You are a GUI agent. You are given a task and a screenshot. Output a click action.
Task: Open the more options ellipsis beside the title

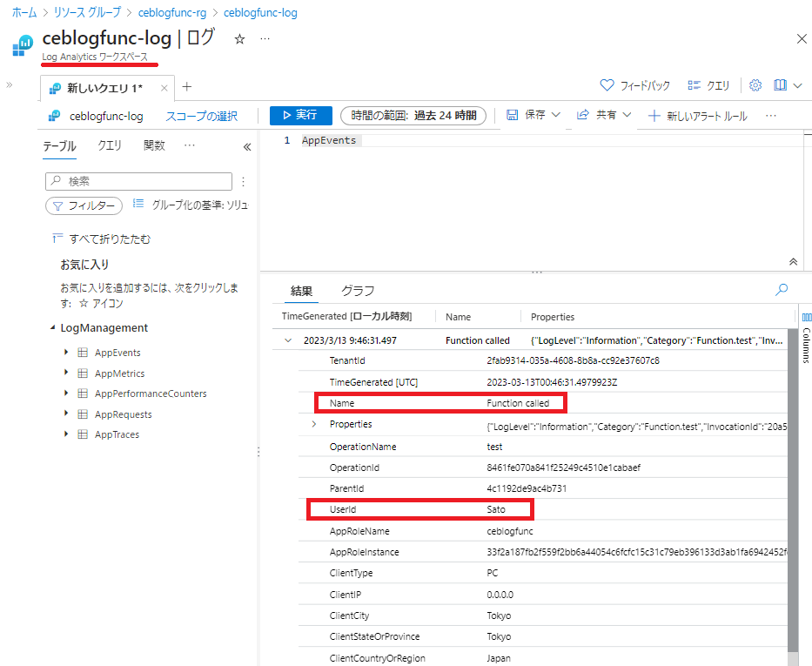point(265,39)
